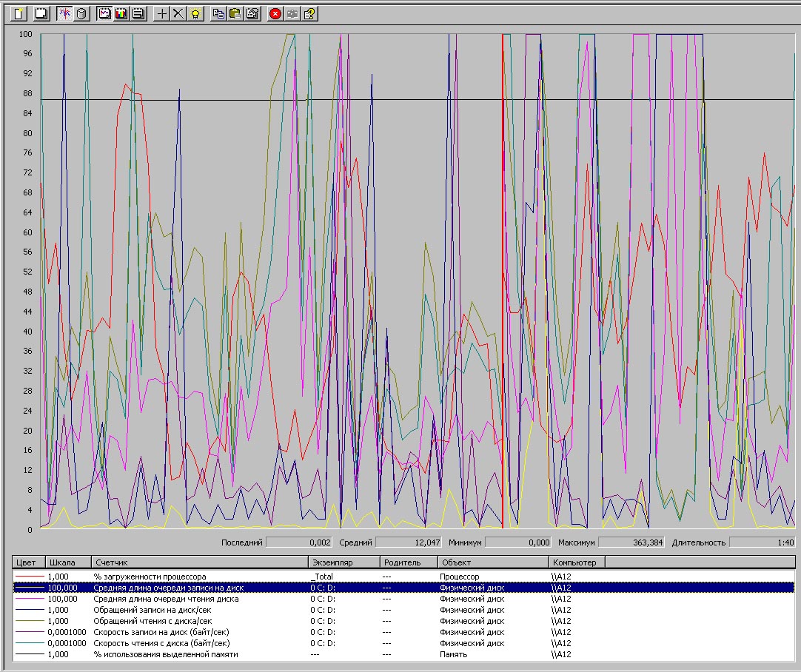Click the Copy Properties icon
801x672 pixels.
pyautogui.click(x=218, y=13)
